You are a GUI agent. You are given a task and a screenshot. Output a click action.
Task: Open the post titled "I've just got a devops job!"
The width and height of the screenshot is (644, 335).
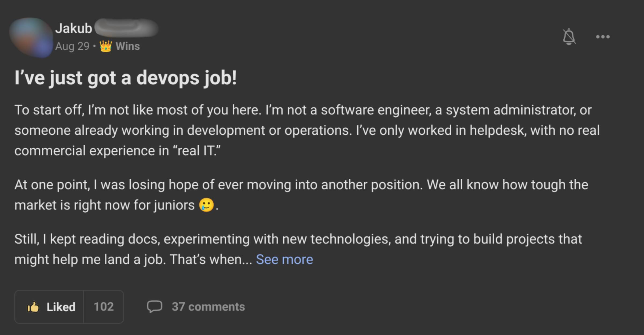126,78
